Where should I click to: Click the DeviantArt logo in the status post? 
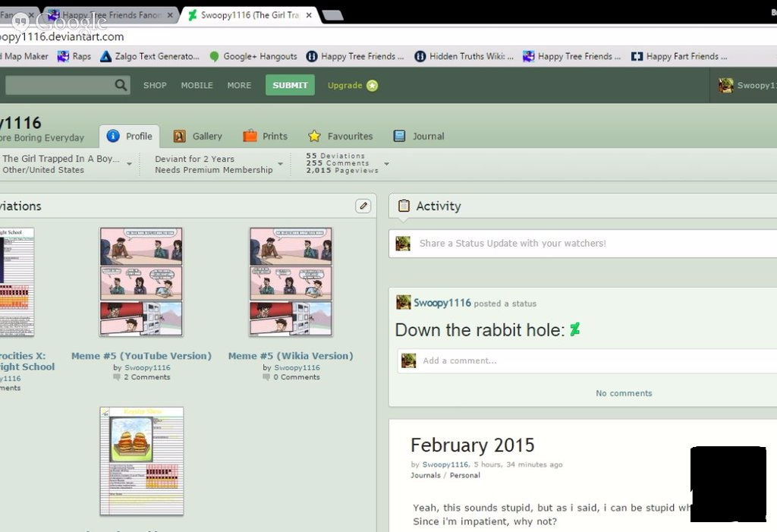(x=575, y=329)
